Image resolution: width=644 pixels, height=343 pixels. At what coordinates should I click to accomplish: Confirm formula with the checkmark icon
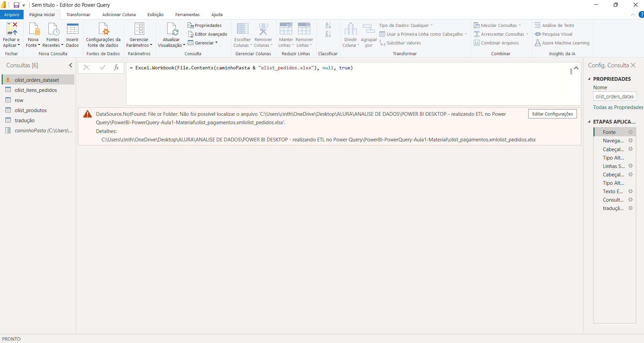coord(102,68)
